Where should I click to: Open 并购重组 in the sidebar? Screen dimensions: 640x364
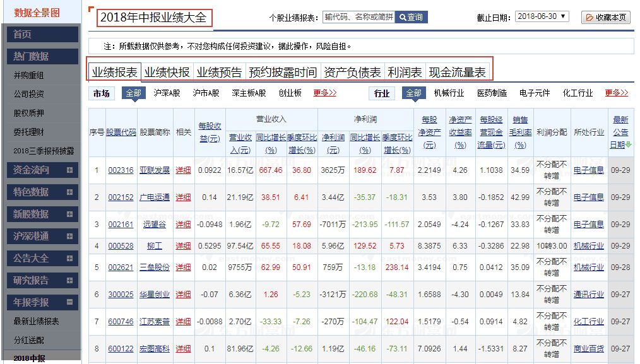pyautogui.click(x=28, y=76)
